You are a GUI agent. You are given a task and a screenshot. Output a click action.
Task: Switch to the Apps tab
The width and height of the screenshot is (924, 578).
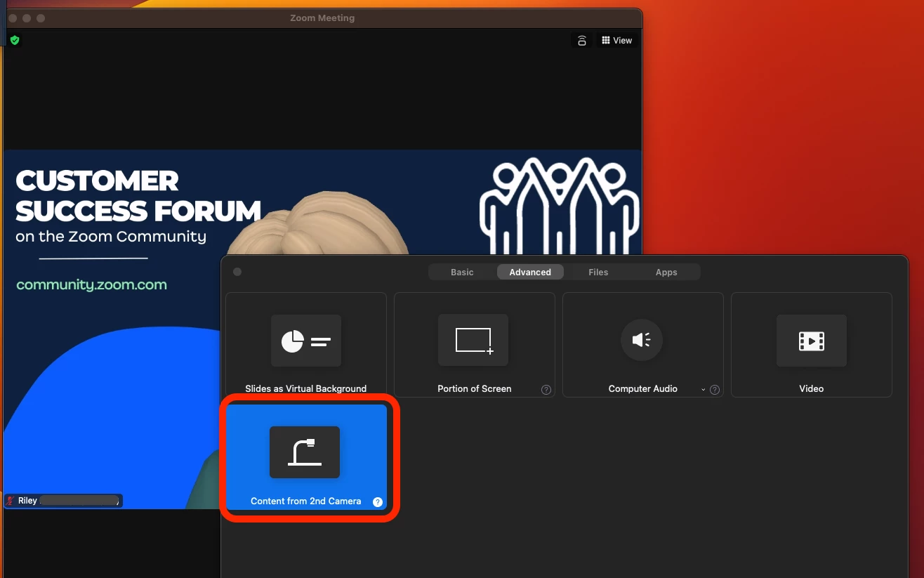pyautogui.click(x=666, y=272)
